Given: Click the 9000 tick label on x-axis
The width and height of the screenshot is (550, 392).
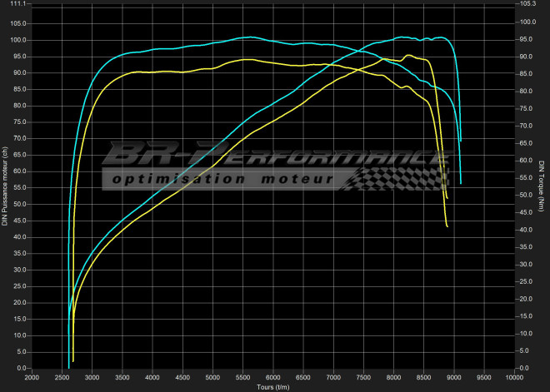Looking at the screenshot, I should click(x=454, y=377).
